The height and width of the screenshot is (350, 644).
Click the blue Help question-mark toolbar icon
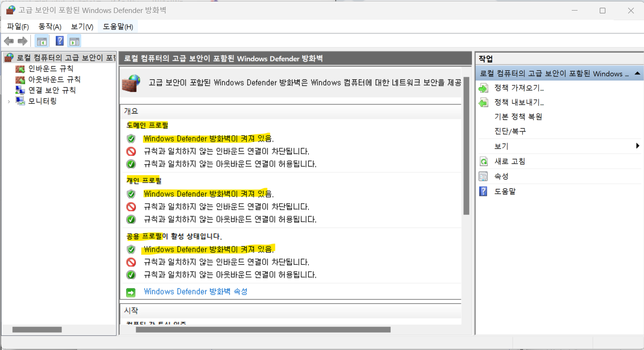coord(60,41)
